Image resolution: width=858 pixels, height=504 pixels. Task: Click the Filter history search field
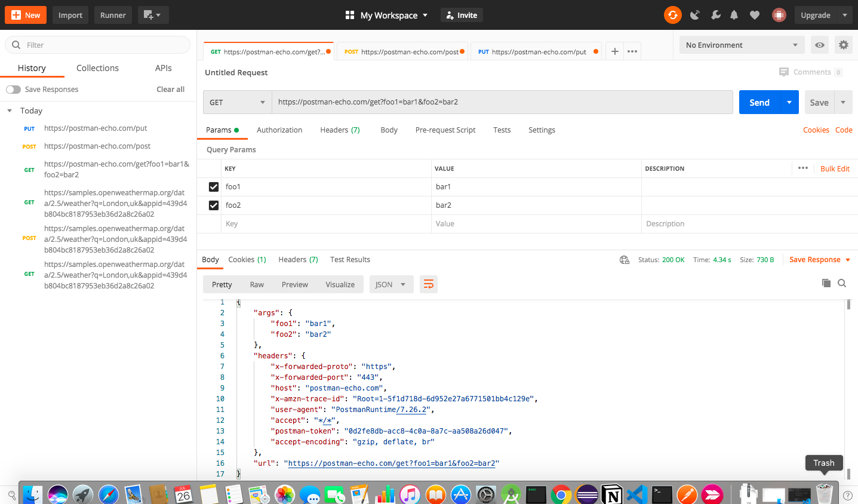coord(98,45)
